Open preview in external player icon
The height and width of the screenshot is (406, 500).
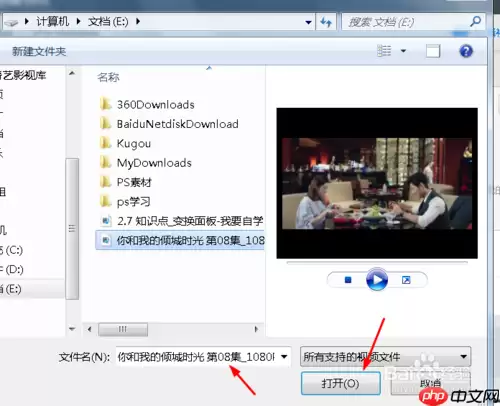(x=406, y=280)
